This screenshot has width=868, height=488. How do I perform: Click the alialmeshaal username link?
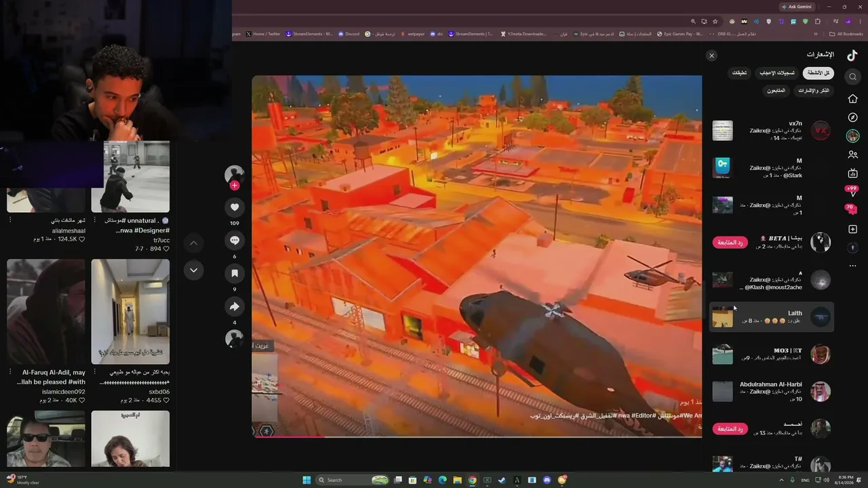(x=69, y=230)
